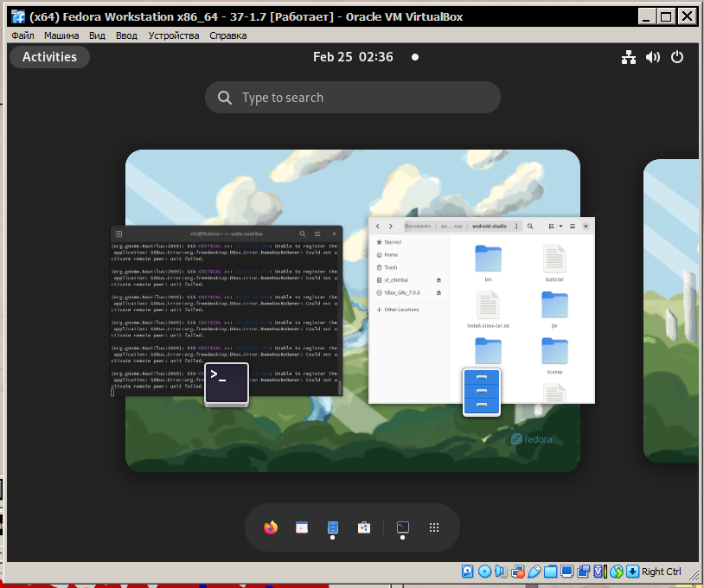The image size is (704, 588).
Task: Click VirtualBox mouse integration status icon
Action: pos(617,572)
